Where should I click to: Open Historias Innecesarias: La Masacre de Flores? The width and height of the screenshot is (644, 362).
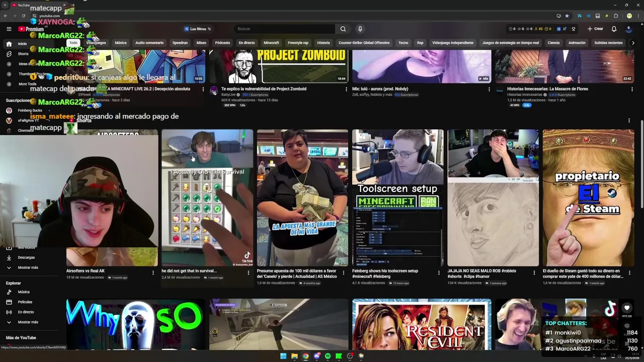[547, 89]
